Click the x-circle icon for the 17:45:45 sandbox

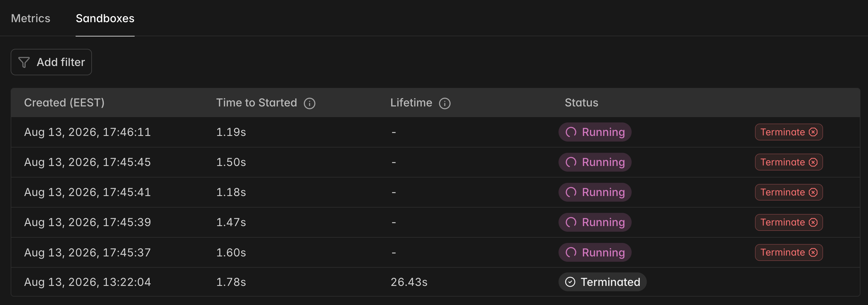pyautogui.click(x=813, y=162)
